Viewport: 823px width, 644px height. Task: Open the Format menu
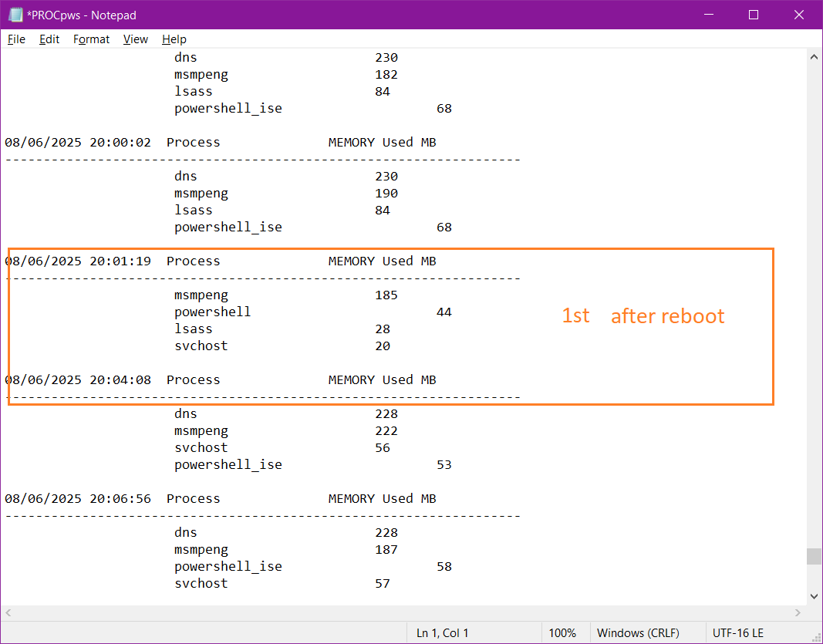point(91,39)
